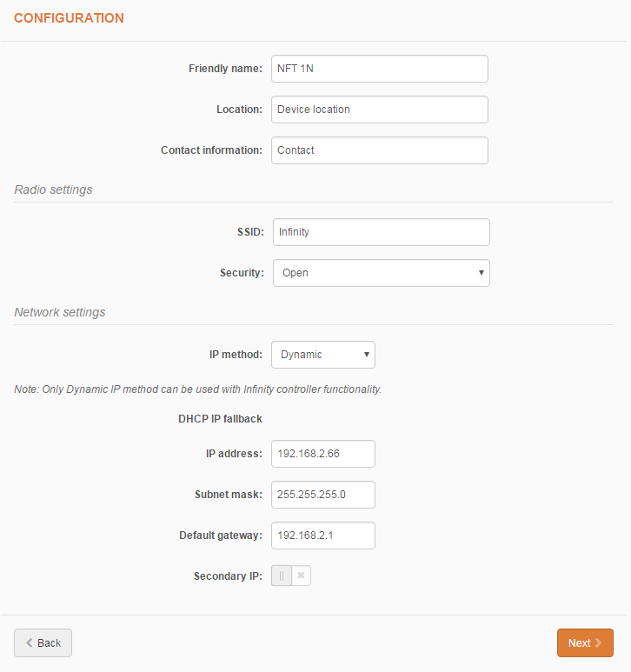Viewport: 631px width, 672px height.
Task: Click the Friendly name input field
Action: click(379, 69)
